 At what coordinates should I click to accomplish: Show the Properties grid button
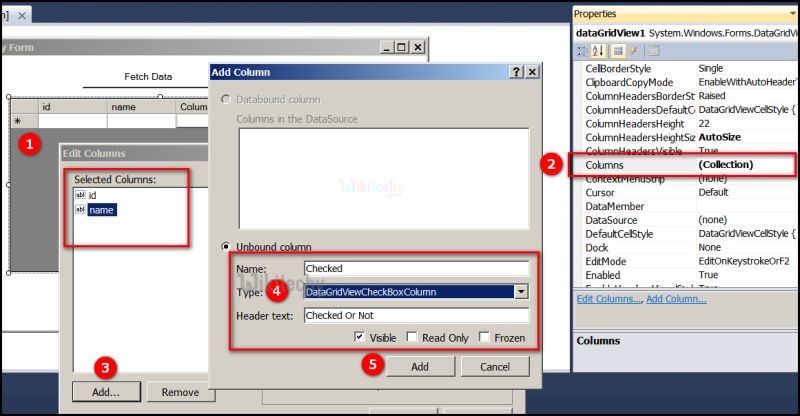point(618,51)
